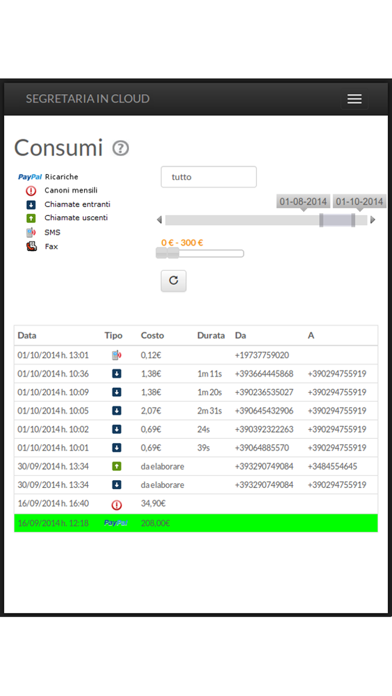The height and width of the screenshot is (696, 392).
Task: Click the SMS legend icon
Action: (31, 232)
